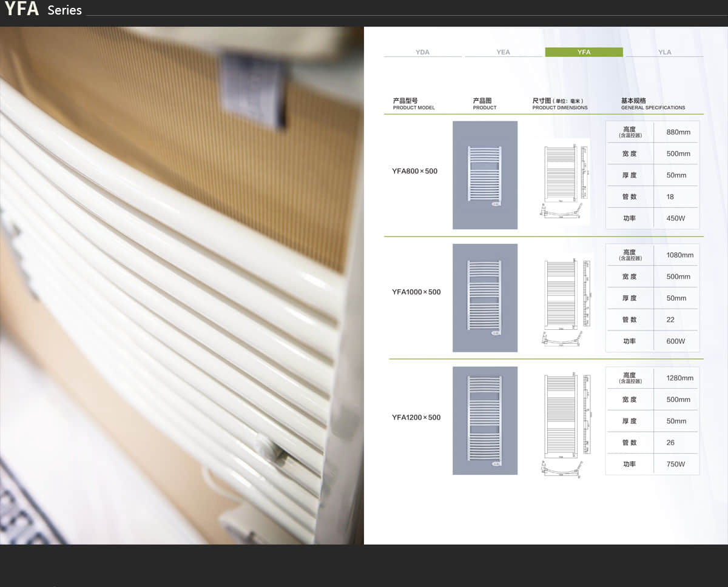
Task: Click the YFA1200×500 model label
Action: [x=416, y=417]
